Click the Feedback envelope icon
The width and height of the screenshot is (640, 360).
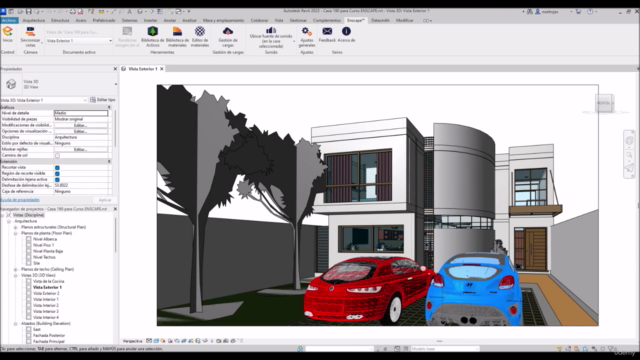[327, 31]
